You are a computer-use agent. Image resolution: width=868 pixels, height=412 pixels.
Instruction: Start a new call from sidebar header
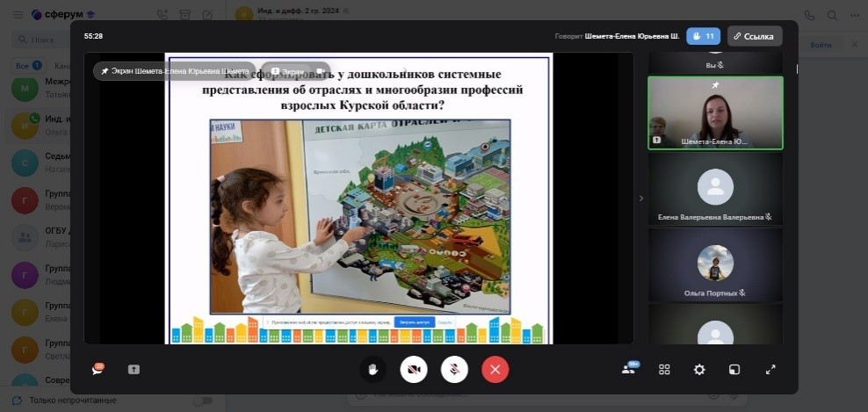(163, 15)
